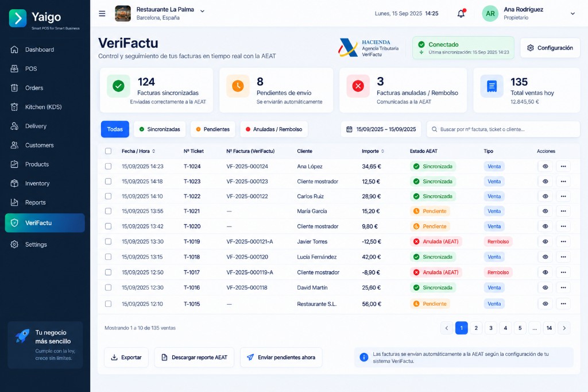Go to page 14

[550, 328]
